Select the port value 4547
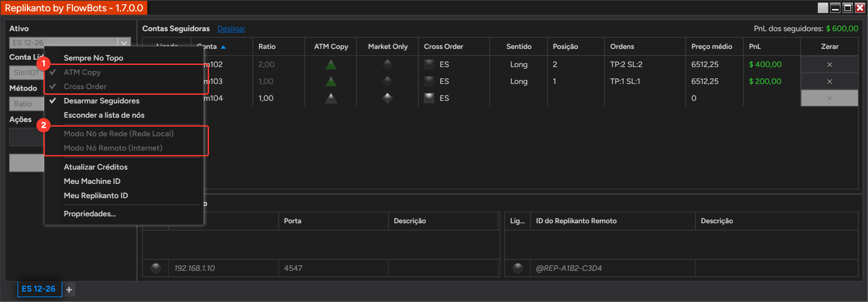 [293, 268]
